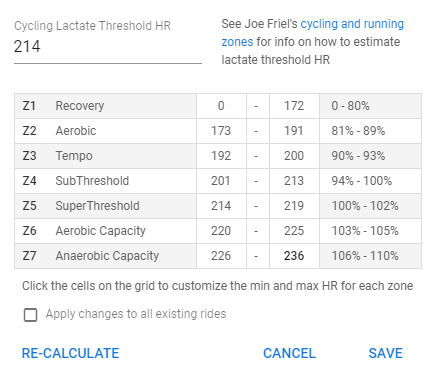Save the heart rate zones

[x=386, y=353]
